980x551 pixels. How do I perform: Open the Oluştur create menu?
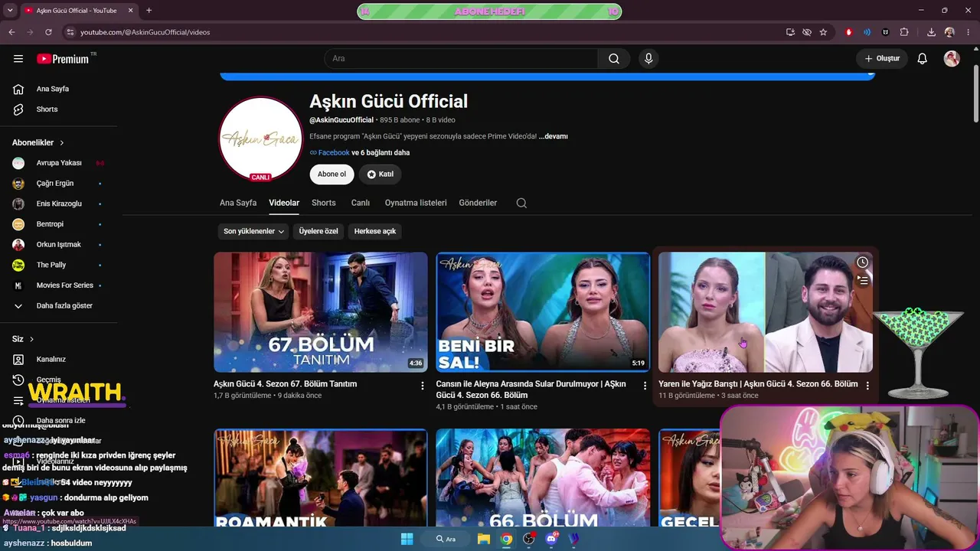coord(882,59)
